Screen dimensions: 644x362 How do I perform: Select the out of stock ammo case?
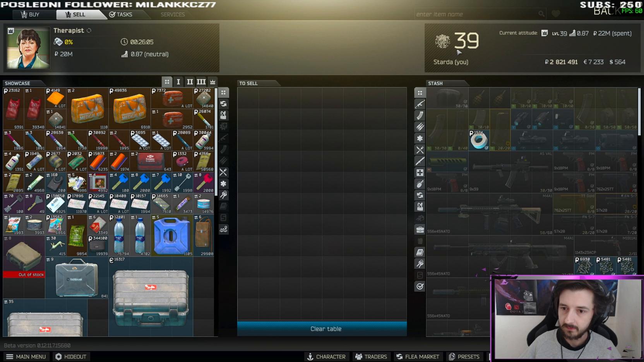[24, 257]
